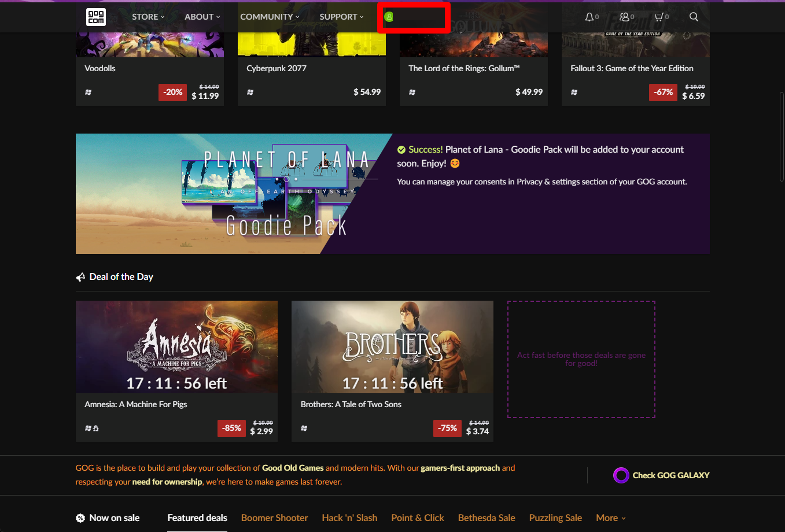Click the Planet of Lana Goodie Pack banner image
This screenshot has height=532, width=785.
[234, 194]
